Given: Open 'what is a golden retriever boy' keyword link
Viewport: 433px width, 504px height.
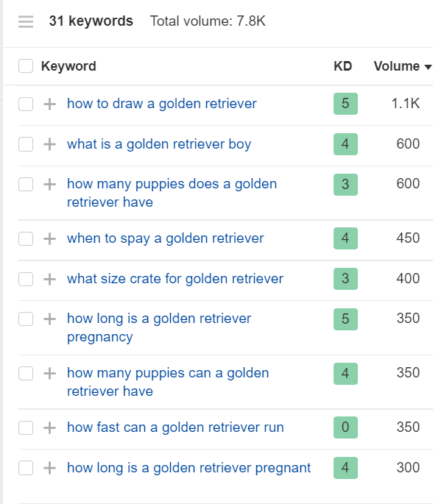Looking at the screenshot, I should click(x=159, y=144).
